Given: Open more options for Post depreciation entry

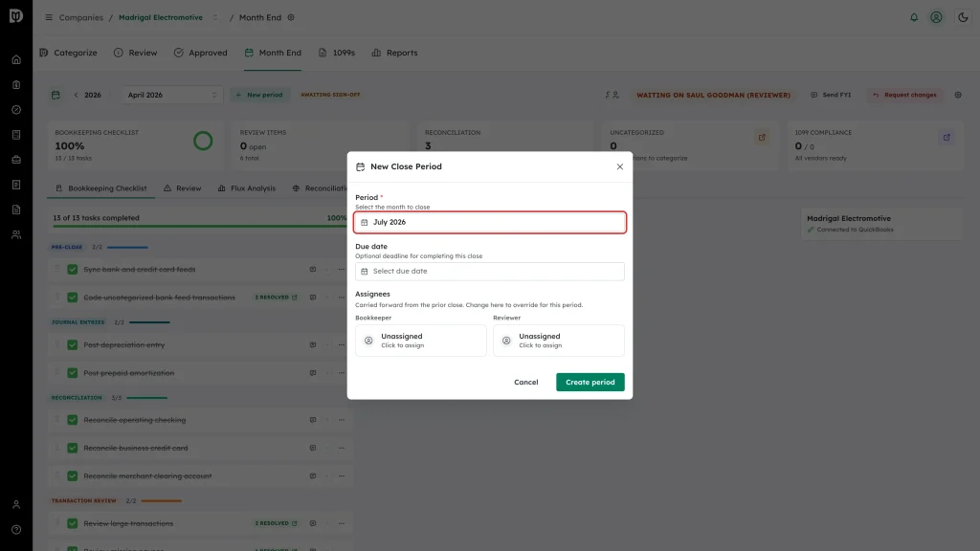Looking at the screenshot, I should 342,344.
